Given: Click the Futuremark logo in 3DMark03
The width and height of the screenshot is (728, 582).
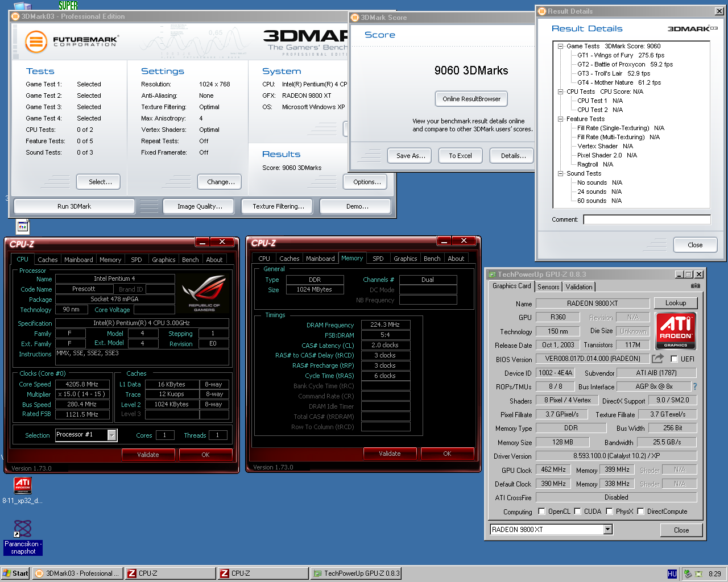Looking at the screenshot, I should tap(71, 41).
